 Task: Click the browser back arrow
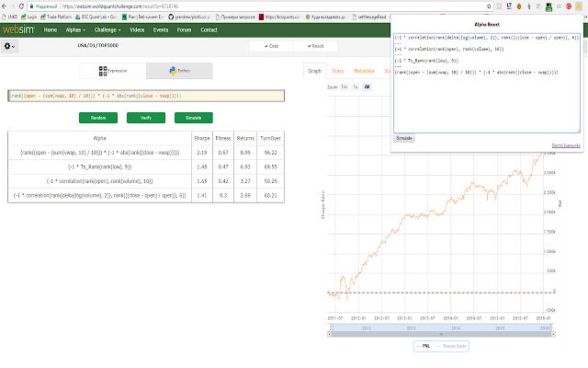4,6
